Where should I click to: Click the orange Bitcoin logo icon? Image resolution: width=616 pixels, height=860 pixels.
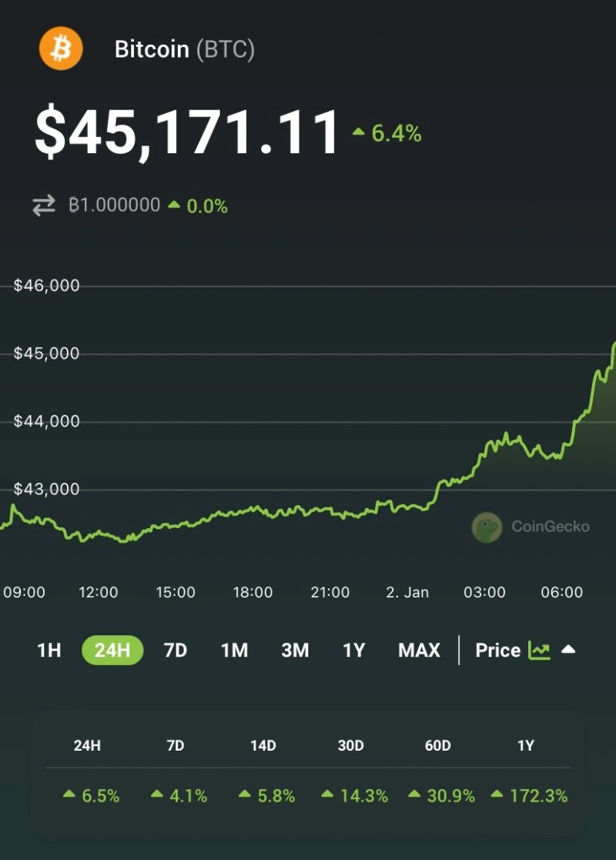[x=60, y=49]
